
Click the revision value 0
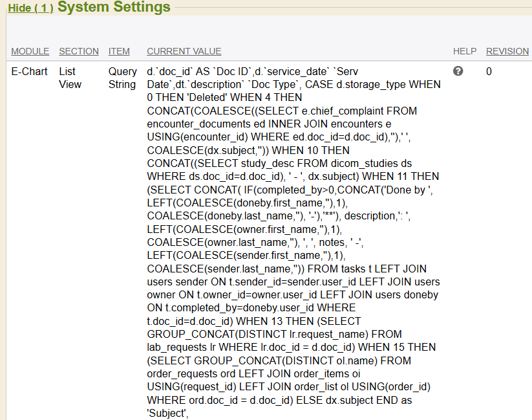click(x=489, y=71)
